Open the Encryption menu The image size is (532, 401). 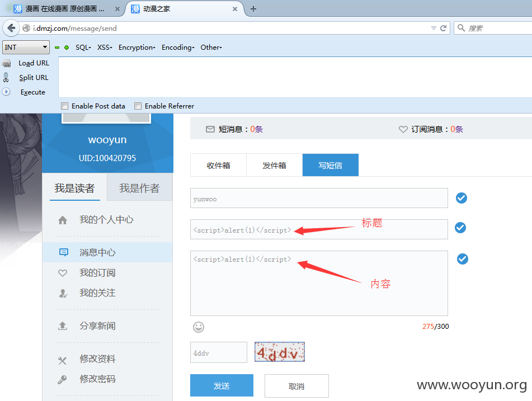[x=136, y=48]
